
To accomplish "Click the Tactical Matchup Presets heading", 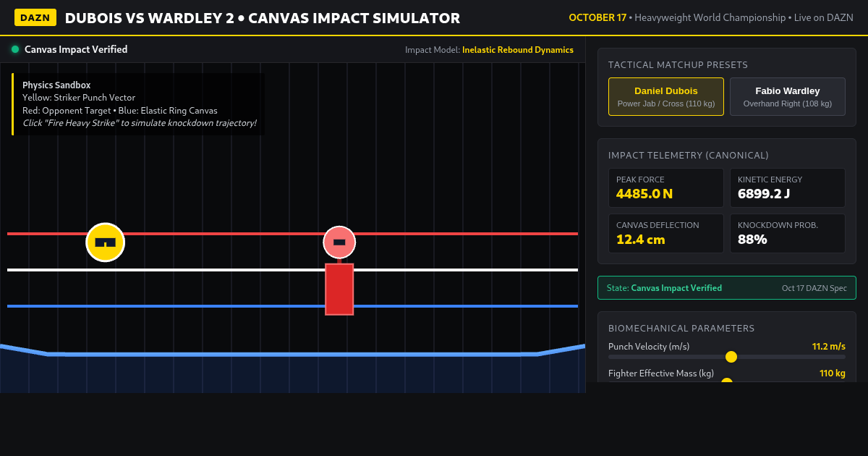I will 678,65.
